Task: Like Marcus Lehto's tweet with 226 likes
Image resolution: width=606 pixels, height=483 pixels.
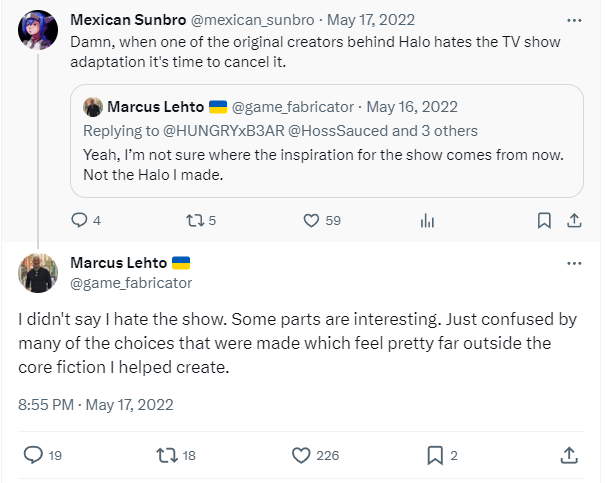Action: click(301, 455)
